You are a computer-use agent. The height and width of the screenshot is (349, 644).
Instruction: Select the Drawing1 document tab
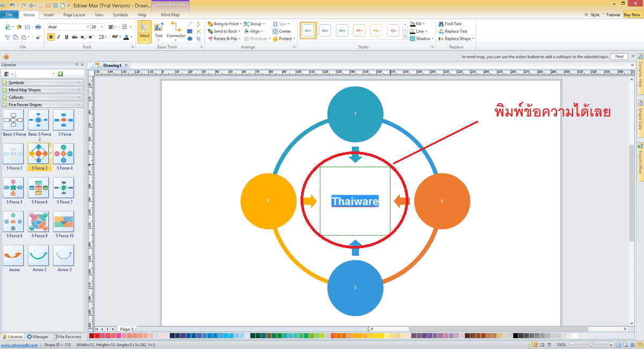click(112, 65)
